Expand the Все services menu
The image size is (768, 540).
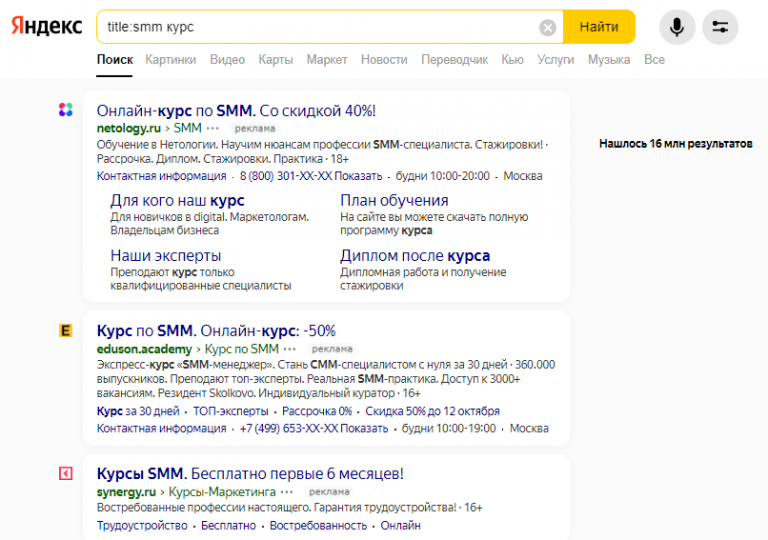(x=654, y=60)
